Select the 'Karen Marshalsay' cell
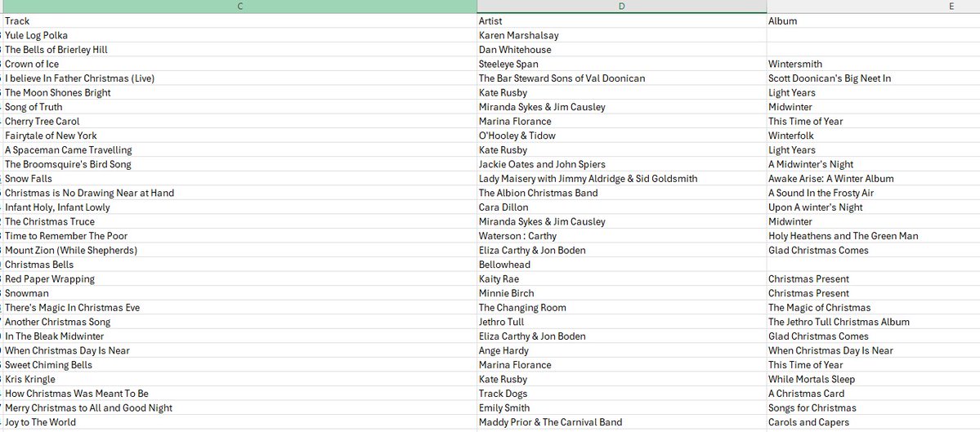The image size is (980, 432). 622,35
